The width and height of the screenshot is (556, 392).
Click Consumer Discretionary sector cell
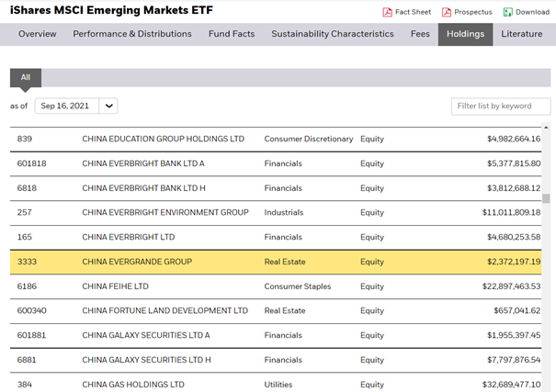tap(309, 139)
